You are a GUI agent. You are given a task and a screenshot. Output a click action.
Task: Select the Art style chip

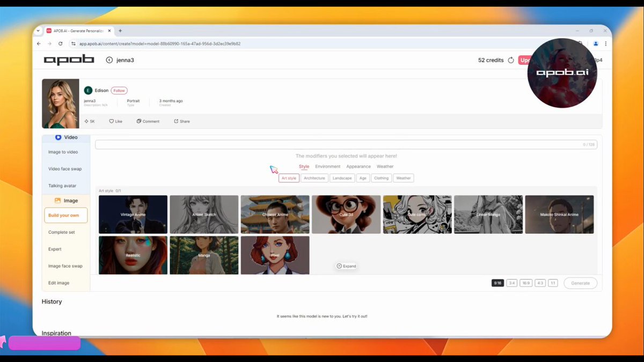coord(289,178)
